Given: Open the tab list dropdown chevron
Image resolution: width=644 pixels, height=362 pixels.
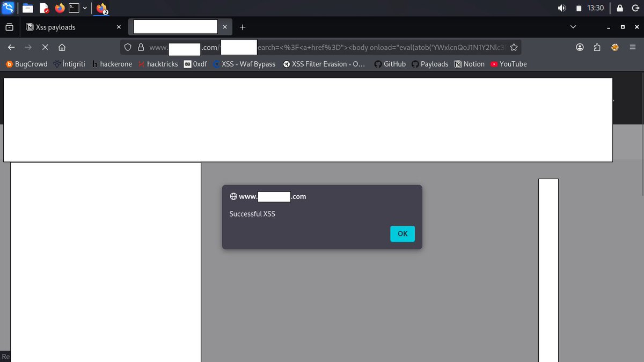Looking at the screenshot, I should coord(573,27).
